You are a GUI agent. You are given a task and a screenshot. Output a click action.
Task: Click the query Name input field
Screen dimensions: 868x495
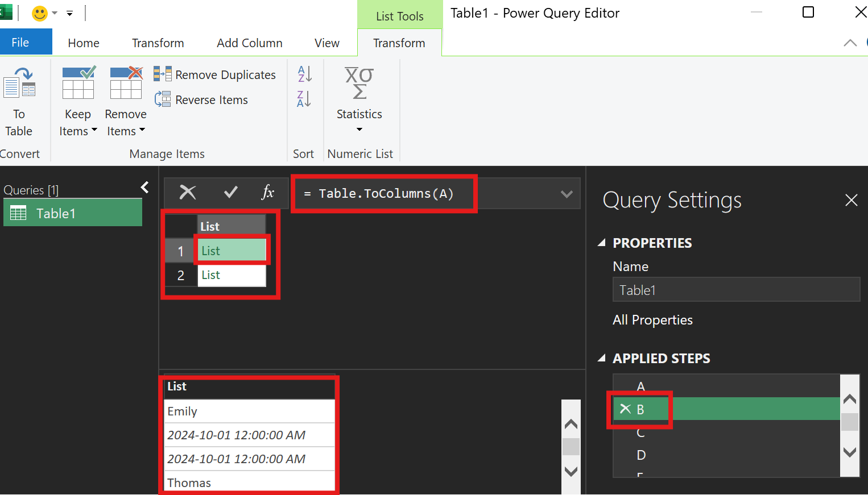tap(736, 290)
